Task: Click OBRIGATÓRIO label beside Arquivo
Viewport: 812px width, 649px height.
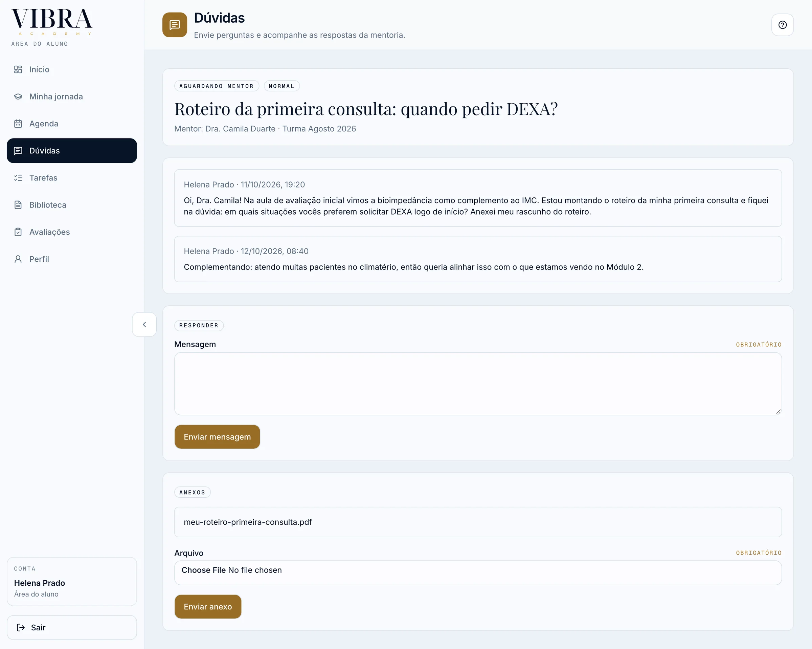Action: pyautogui.click(x=759, y=553)
